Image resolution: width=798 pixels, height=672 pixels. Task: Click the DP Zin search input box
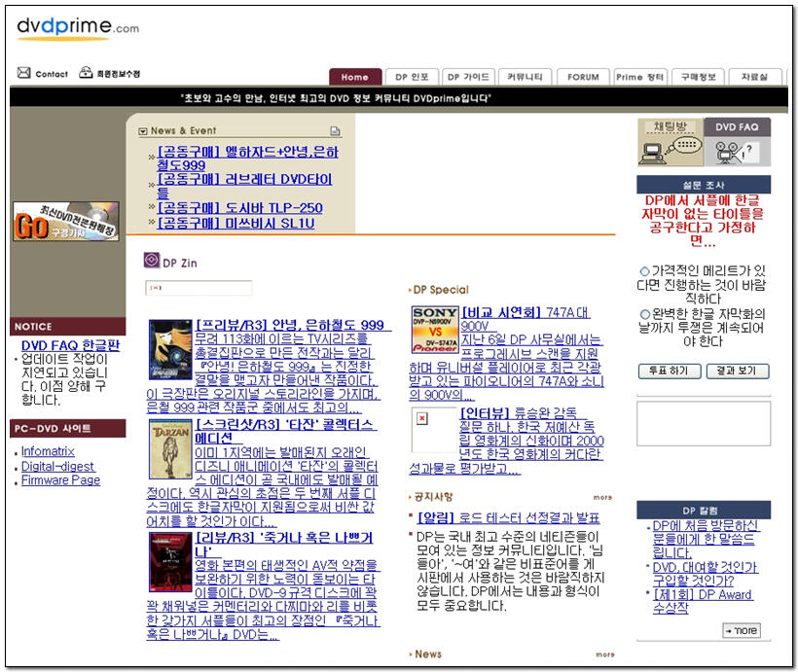199,288
